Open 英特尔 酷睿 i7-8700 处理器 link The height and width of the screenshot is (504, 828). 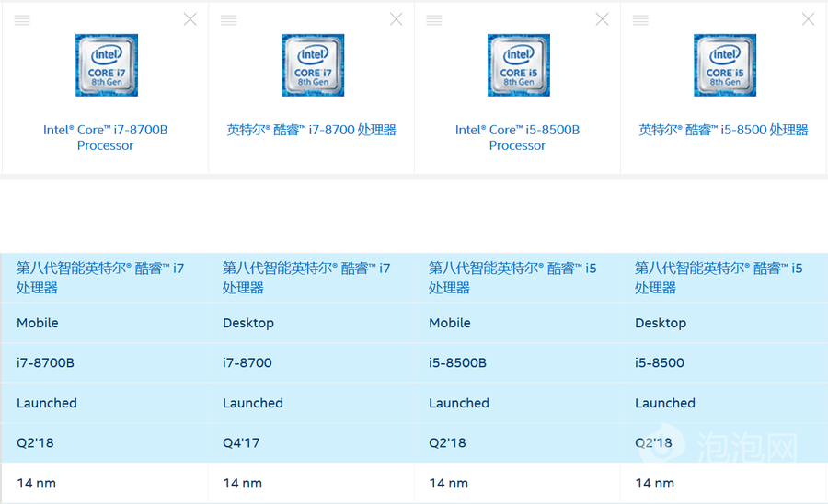pos(312,130)
